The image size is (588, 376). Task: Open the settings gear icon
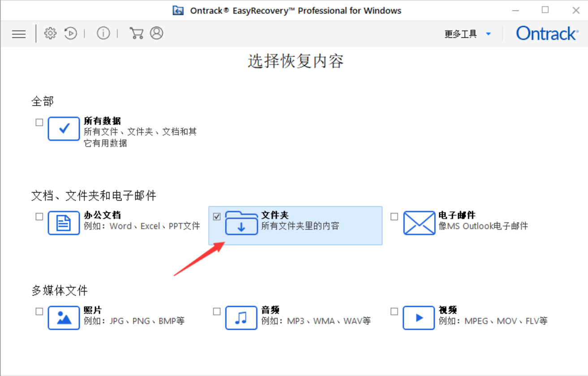coord(50,33)
